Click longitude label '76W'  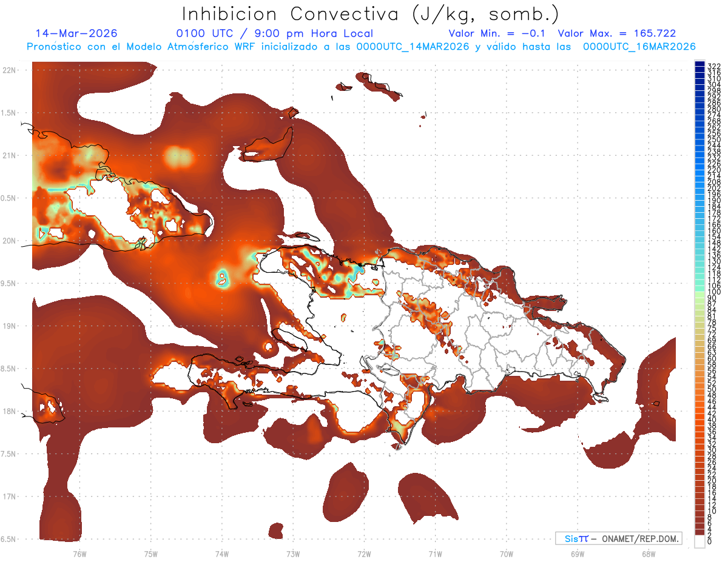click(79, 554)
